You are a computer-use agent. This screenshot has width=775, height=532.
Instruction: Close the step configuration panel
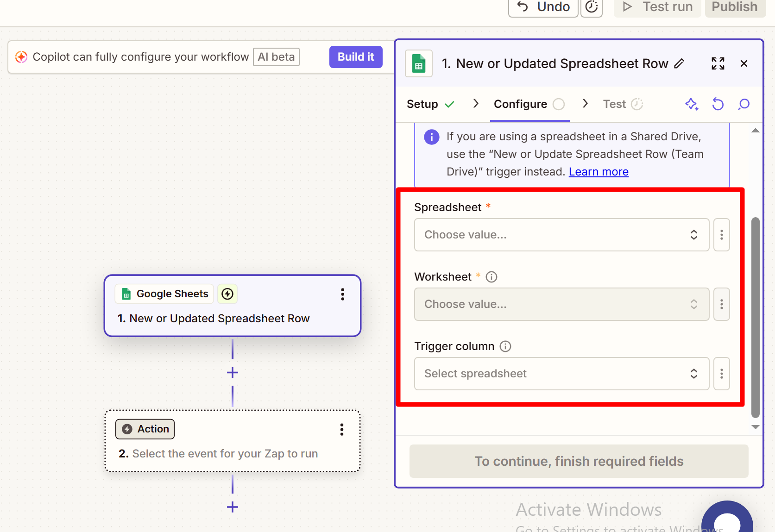pos(744,63)
